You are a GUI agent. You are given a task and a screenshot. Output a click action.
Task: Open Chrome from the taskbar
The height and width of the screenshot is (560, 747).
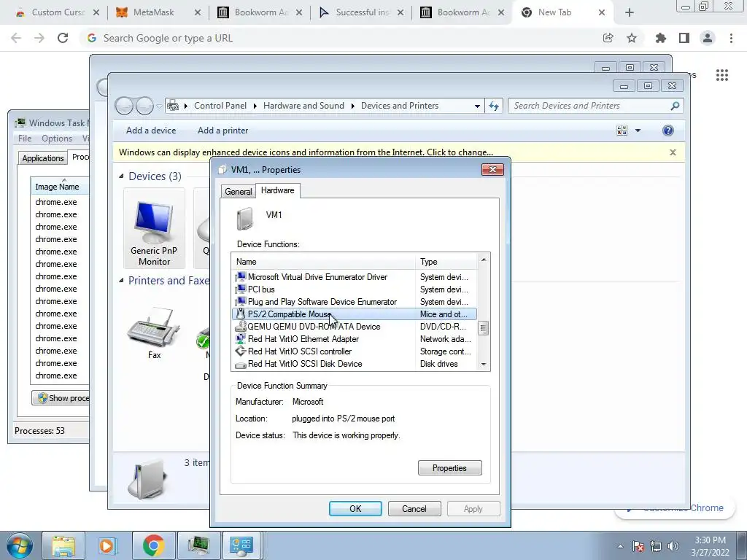tap(153, 545)
